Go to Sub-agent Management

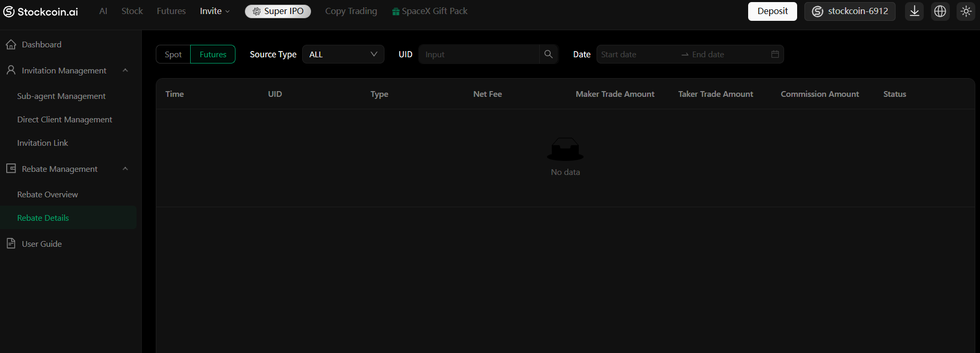(x=61, y=96)
